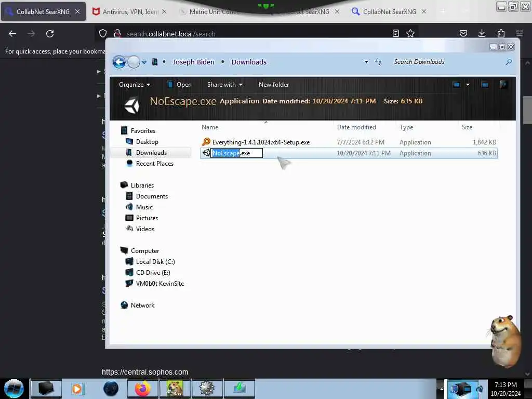Click the Open toolbar button

[x=179, y=85]
